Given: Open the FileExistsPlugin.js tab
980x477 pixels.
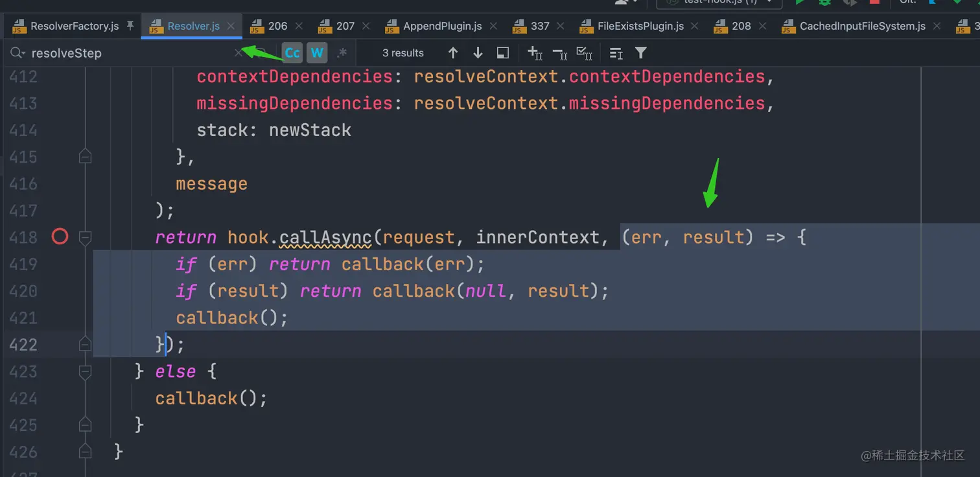Looking at the screenshot, I should [x=640, y=26].
